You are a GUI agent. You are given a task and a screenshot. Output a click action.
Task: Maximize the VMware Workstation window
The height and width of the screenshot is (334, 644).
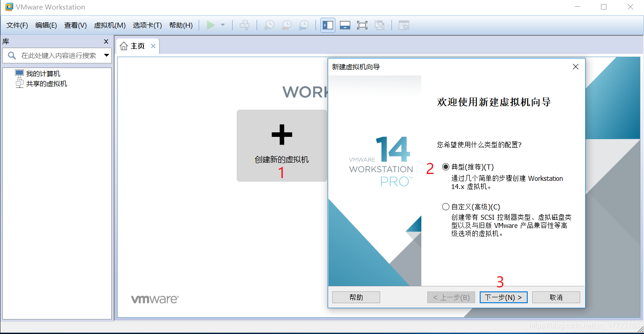click(604, 7)
